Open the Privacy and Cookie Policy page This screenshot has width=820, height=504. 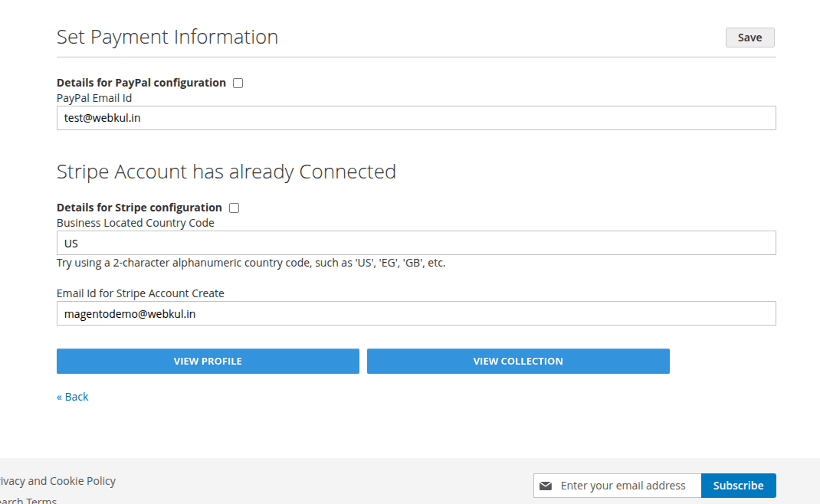(x=58, y=481)
